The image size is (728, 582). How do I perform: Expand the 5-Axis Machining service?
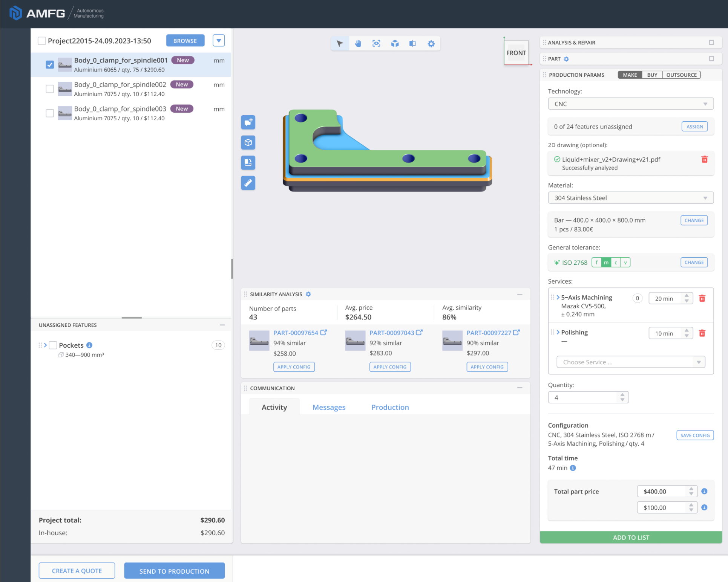point(558,297)
